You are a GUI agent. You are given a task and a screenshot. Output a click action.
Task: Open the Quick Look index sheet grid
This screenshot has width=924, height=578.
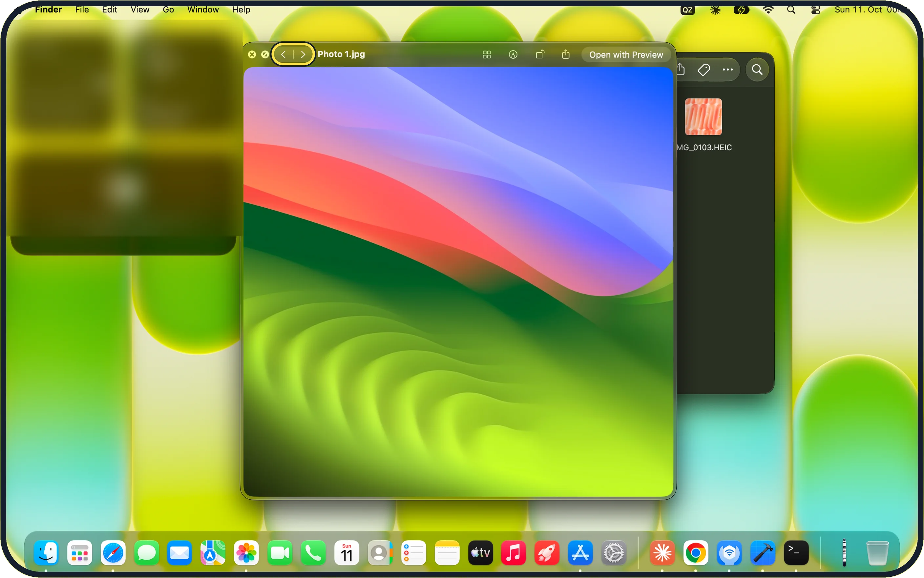pyautogui.click(x=487, y=55)
